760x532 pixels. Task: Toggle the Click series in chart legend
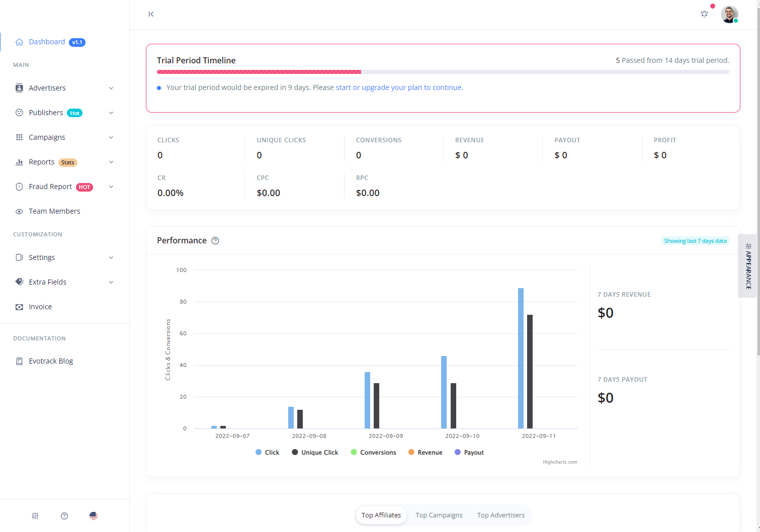pos(267,452)
